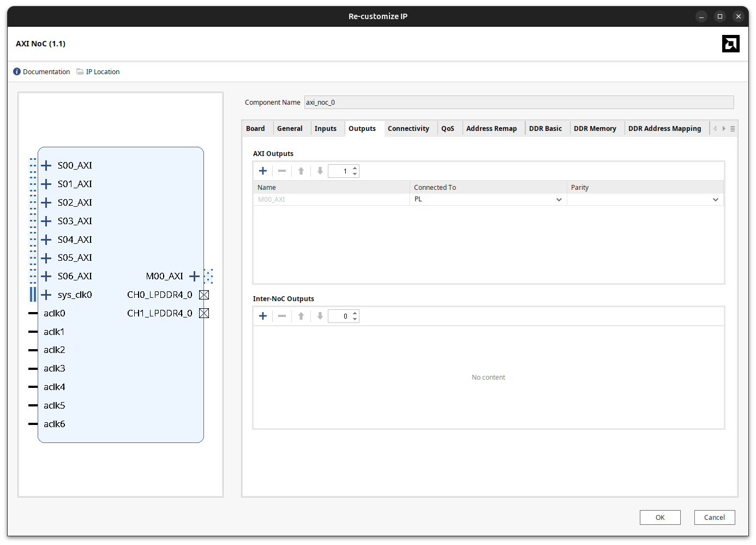Remove selected AXI output row
This screenshot has height=545, width=756.
[x=282, y=171]
